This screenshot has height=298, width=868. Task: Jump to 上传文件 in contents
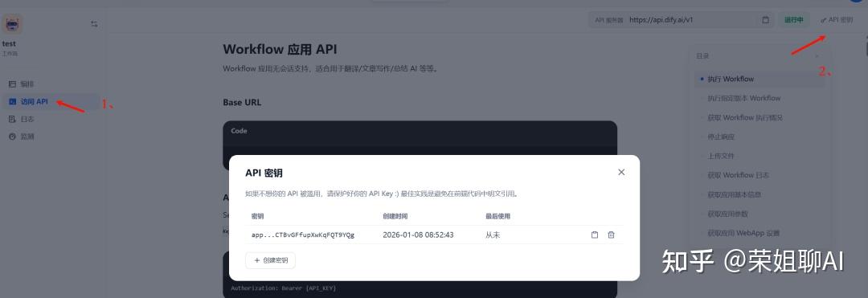coord(721,156)
